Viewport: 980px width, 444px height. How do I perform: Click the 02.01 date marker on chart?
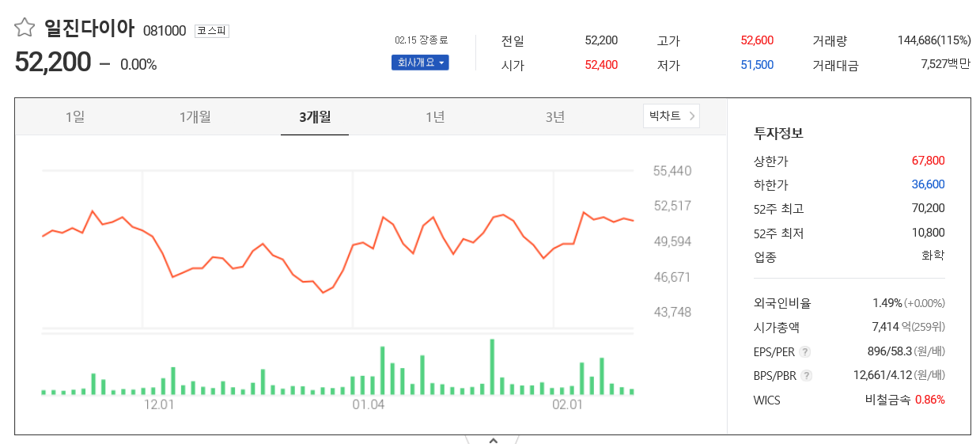(567, 404)
